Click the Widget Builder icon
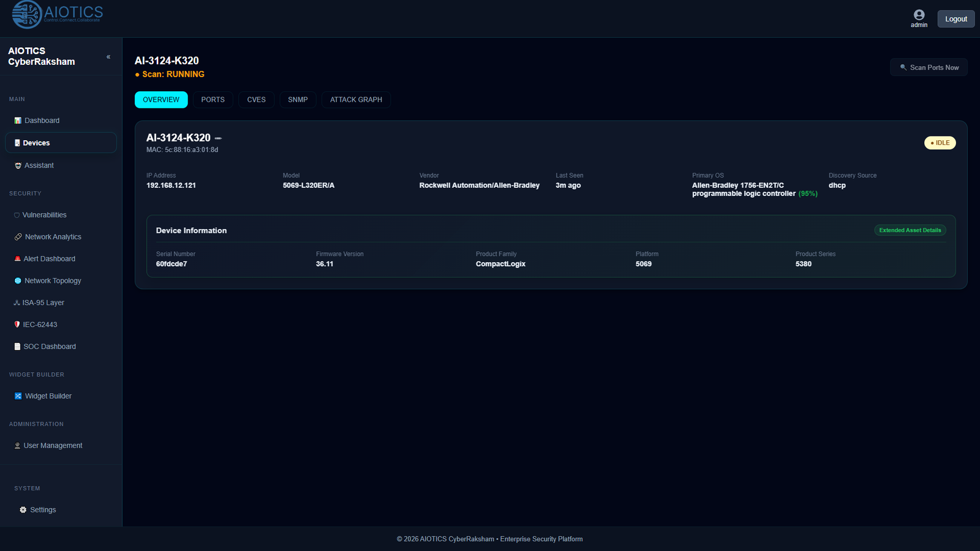Image resolution: width=980 pixels, height=551 pixels. point(18,396)
